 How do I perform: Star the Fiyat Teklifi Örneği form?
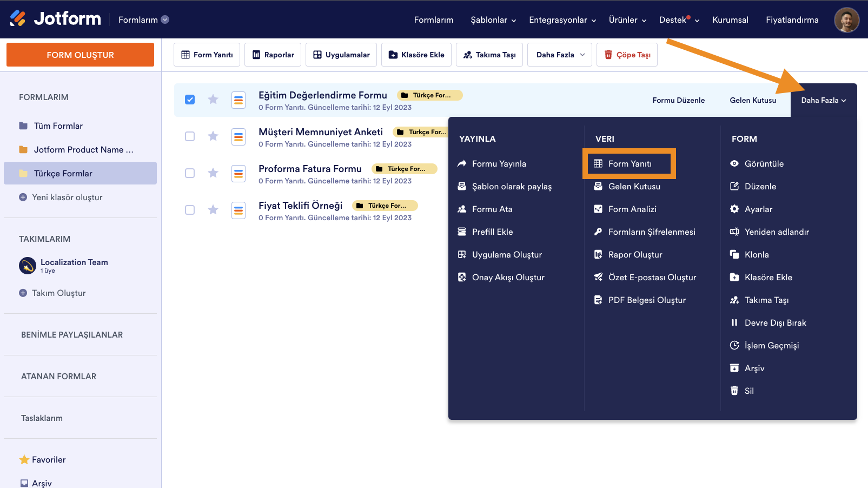(213, 210)
